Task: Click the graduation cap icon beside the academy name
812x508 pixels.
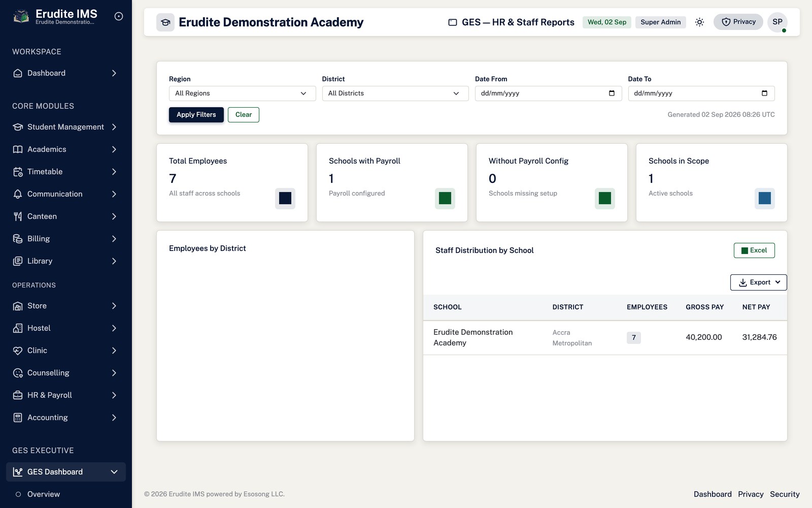Action: (x=165, y=22)
